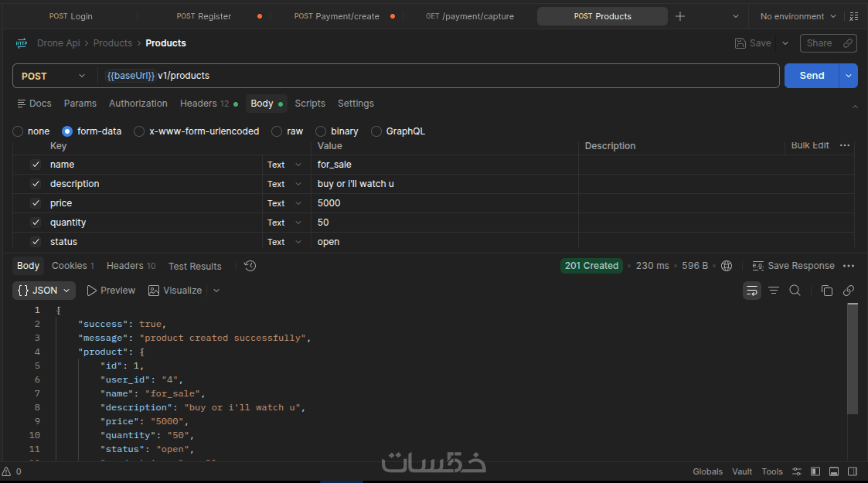Select the form-data radio button

click(x=67, y=131)
